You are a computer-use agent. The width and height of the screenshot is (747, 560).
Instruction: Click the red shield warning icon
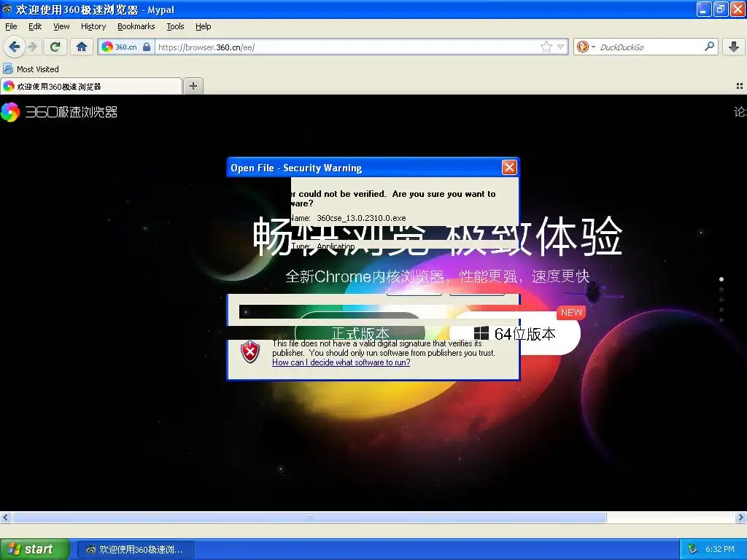250,352
